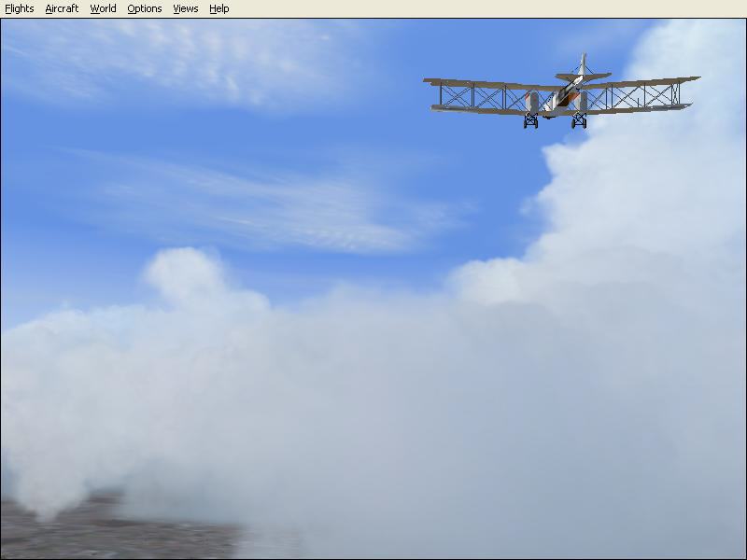Open the Options menu
This screenshot has width=747, height=560.
[145, 8]
